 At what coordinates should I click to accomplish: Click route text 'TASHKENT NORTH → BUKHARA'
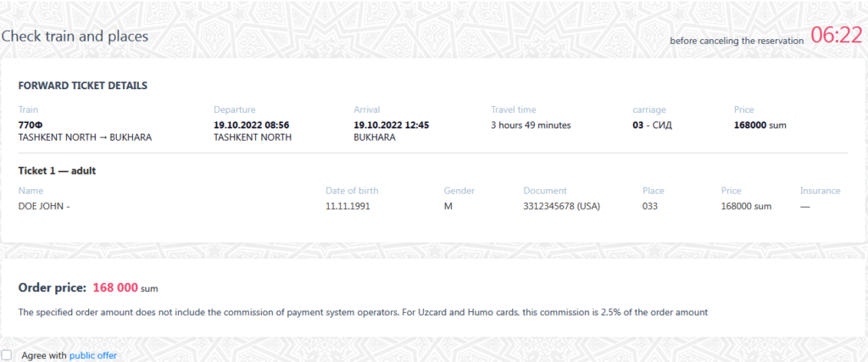85,137
